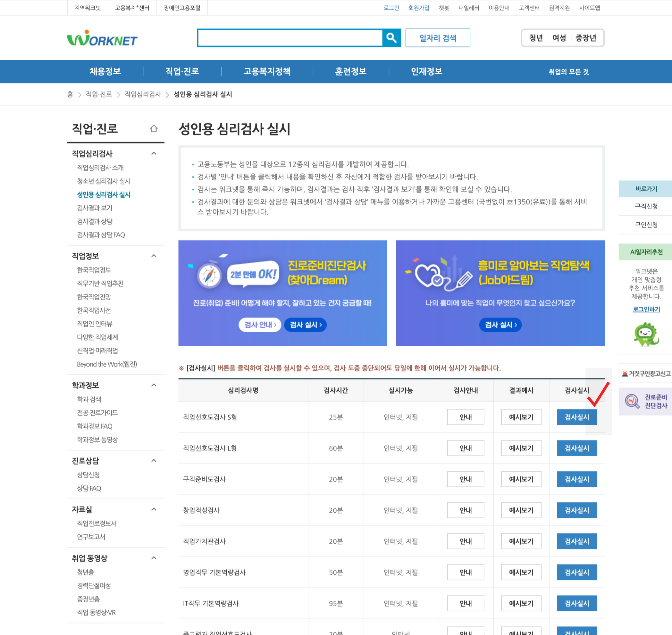Open the 훈련정보 main menu
The height and width of the screenshot is (635, 672).
tap(350, 71)
